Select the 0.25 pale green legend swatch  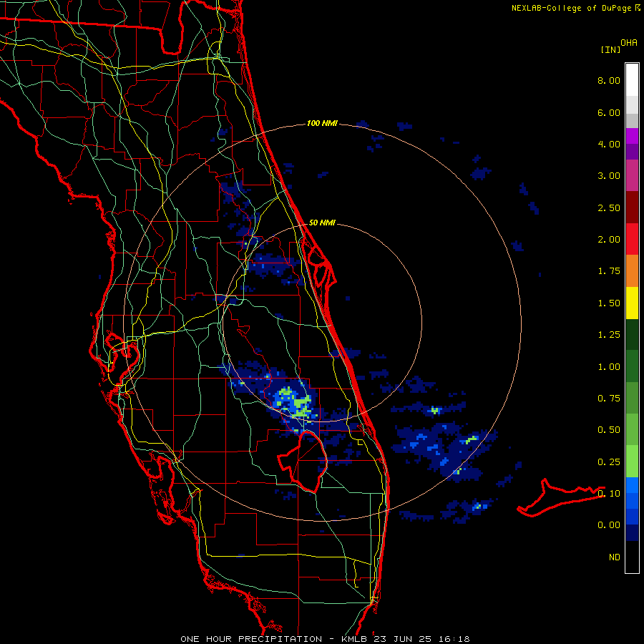[x=632, y=462]
